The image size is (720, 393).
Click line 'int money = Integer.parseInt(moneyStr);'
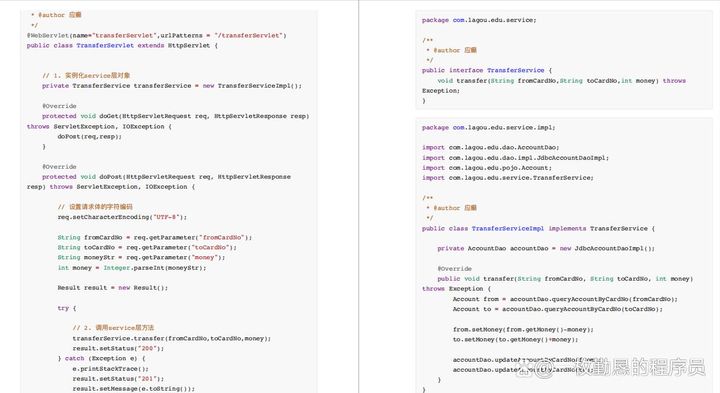tap(132, 268)
